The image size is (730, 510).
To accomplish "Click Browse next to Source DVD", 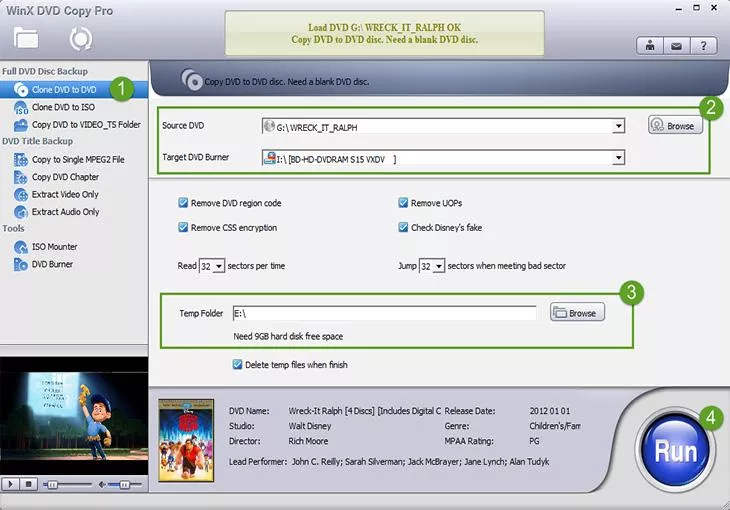I will 676,125.
